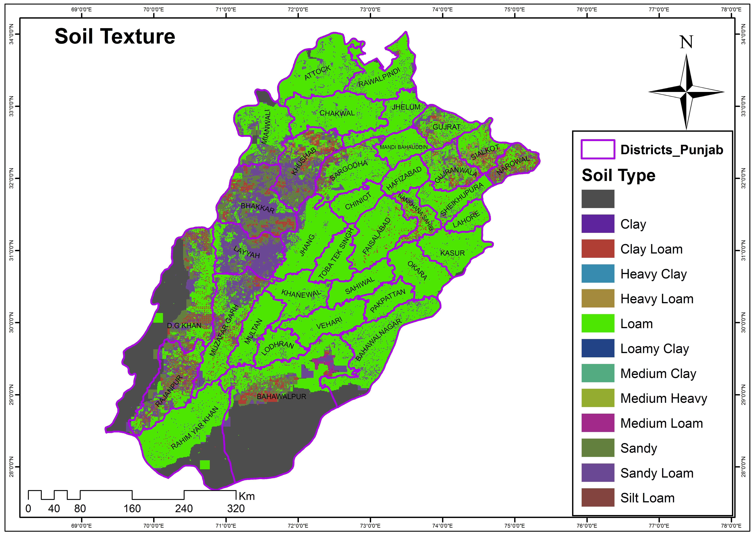756x534 pixels.
Task: Click the Medium Loam magenta swatch
Action: 598,423
